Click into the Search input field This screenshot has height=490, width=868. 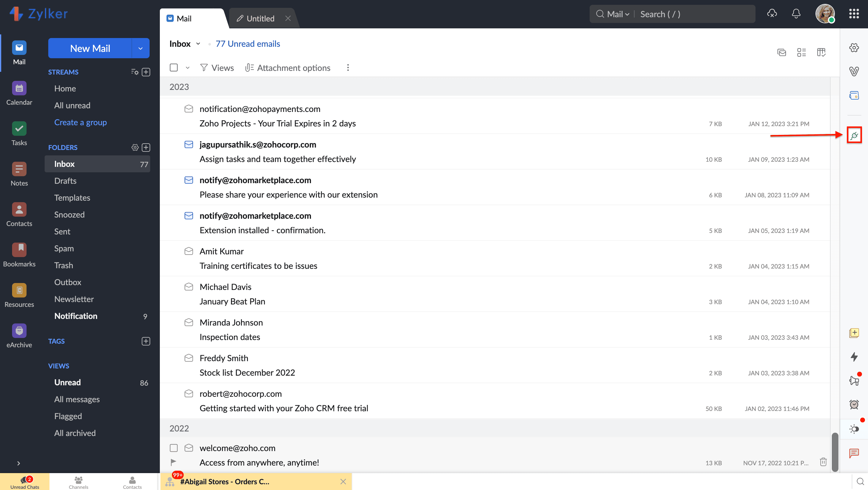[694, 14]
